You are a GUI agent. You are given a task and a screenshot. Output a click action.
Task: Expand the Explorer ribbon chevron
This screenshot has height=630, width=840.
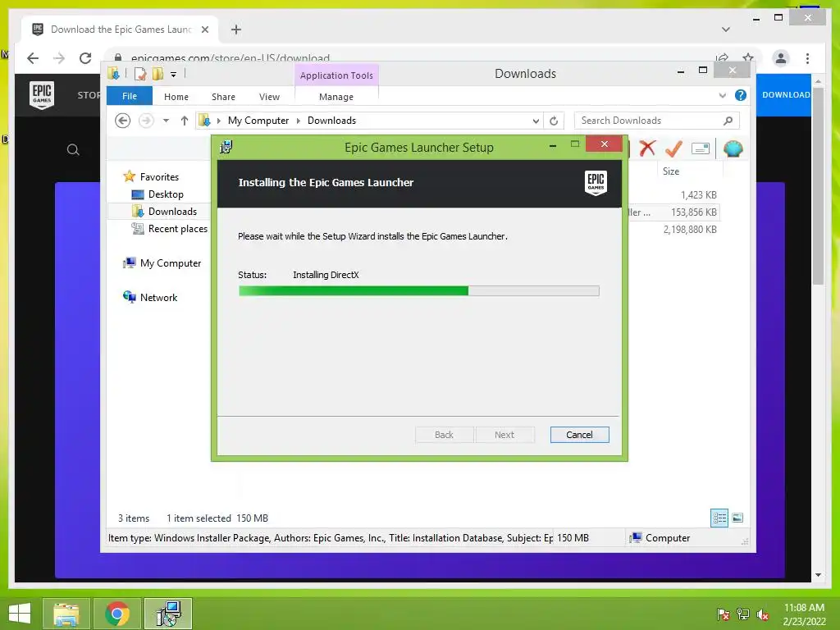[x=722, y=95]
